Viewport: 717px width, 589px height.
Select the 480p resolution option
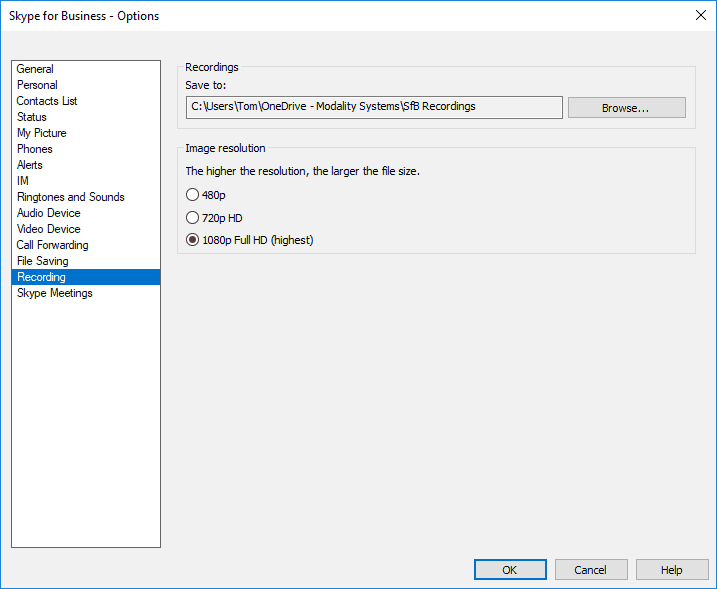(x=193, y=195)
